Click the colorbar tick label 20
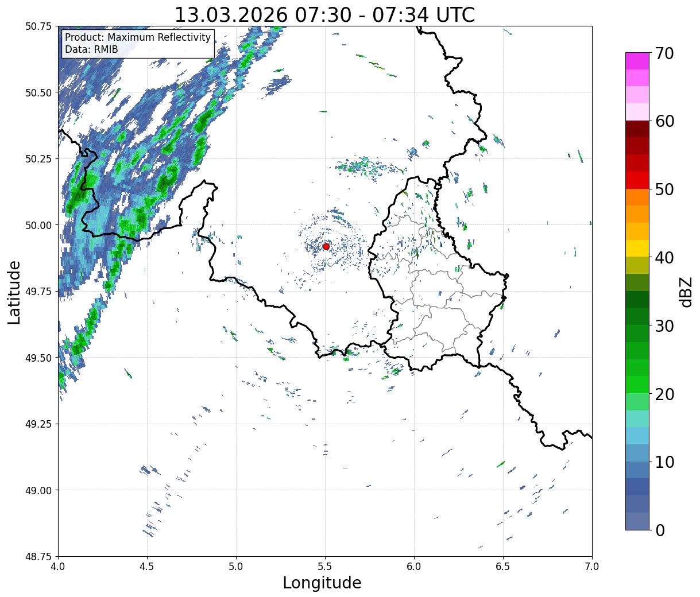 664,394
